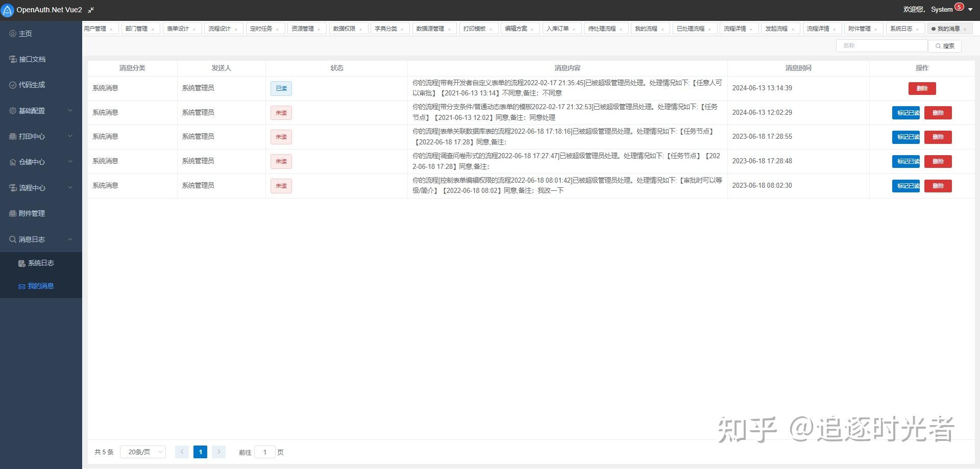Click the collapse icon beside OpenAuth.Net Vue2 title
This screenshot has width=980, height=469.
coord(91,10)
